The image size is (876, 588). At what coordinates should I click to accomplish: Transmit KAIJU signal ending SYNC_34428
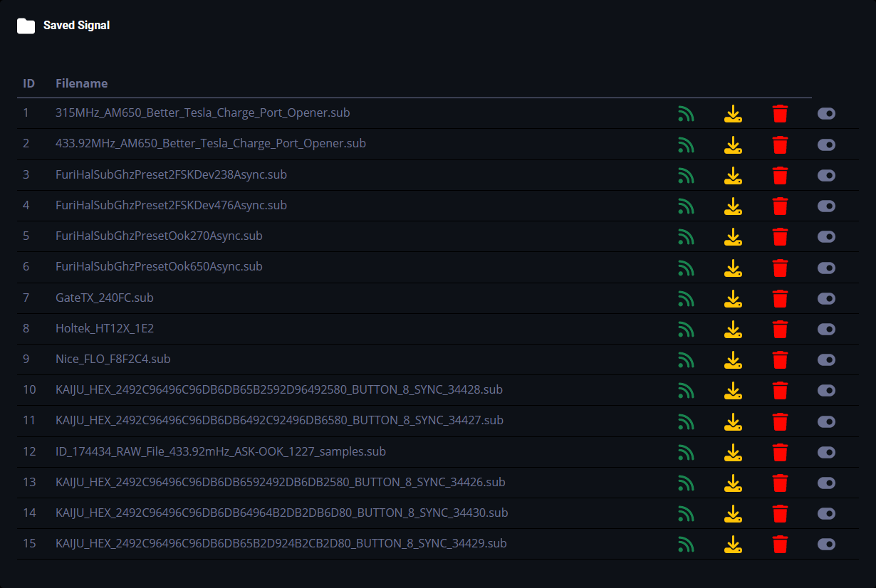pyautogui.click(x=685, y=390)
